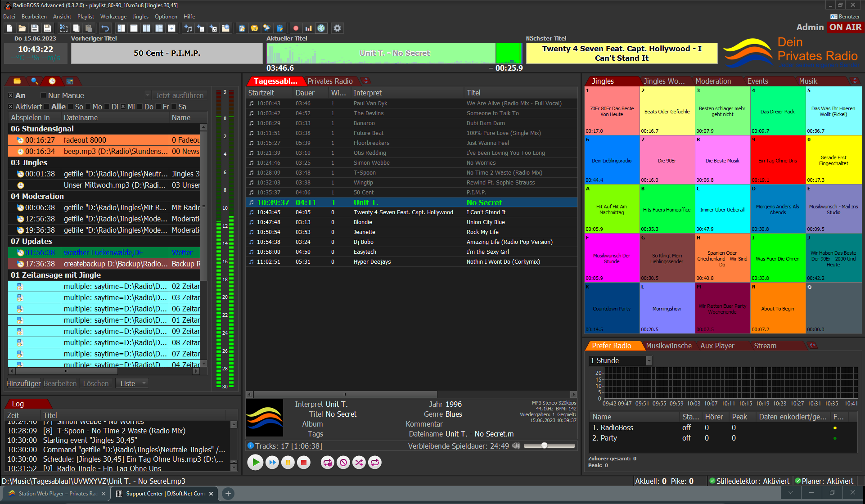The height and width of the screenshot is (504, 865).
Task: Switch to the Moderation cart tab
Action: click(713, 81)
